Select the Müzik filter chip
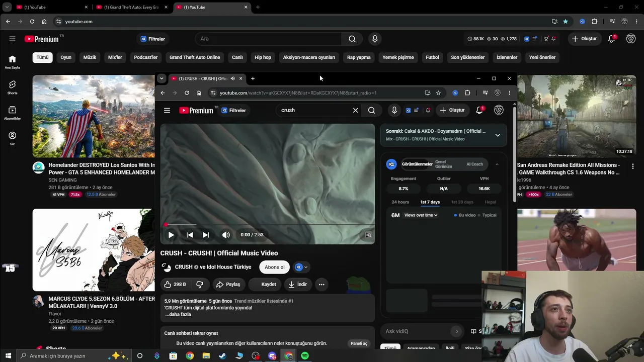Viewport: 644px width, 362px height. pyautogui.click(x=90, y=57)
